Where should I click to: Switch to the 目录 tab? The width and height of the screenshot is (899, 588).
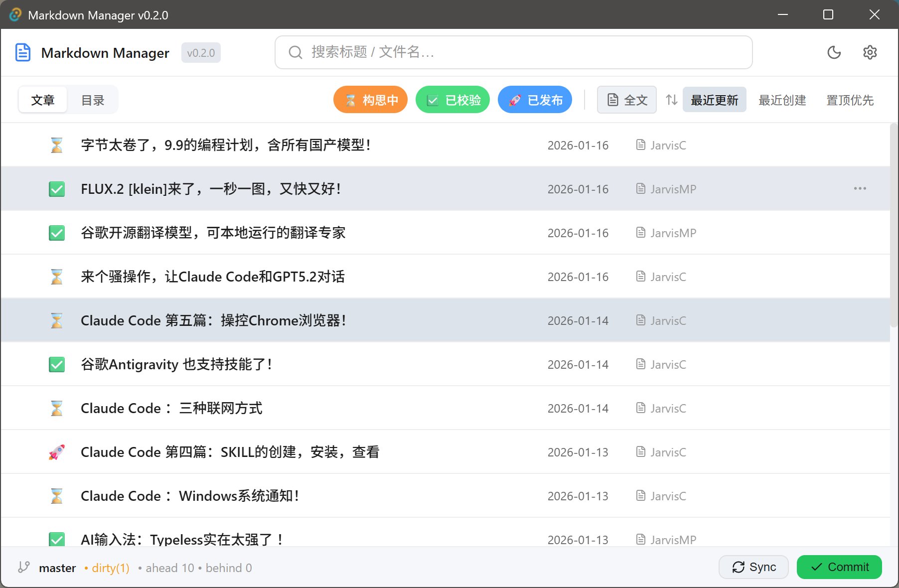tap(93, 100)
